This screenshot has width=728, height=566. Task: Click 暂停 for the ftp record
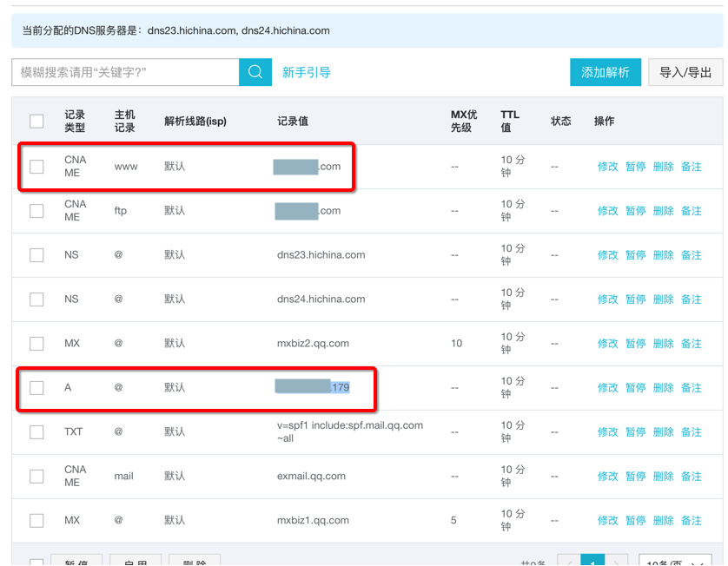pos(636,211)
